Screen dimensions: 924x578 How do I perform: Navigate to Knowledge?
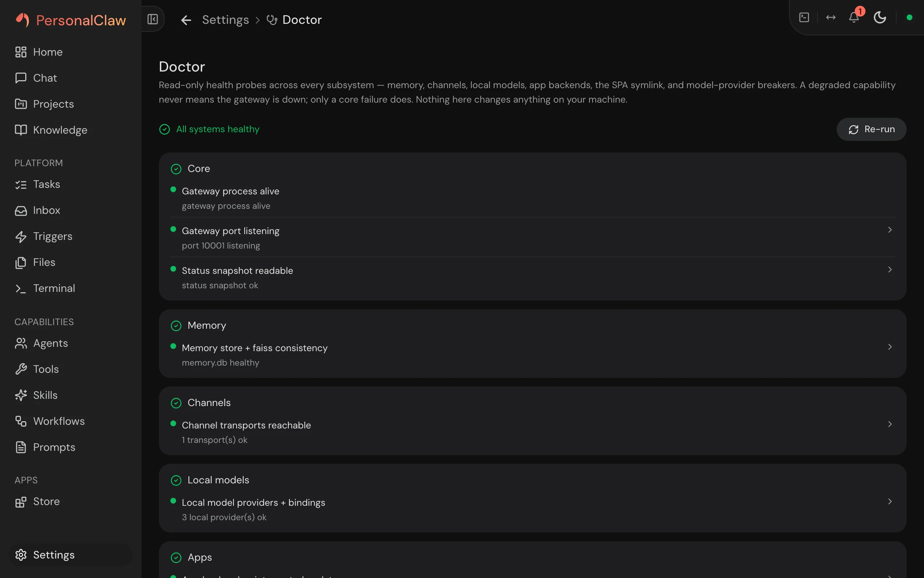(x=71, y=130)
